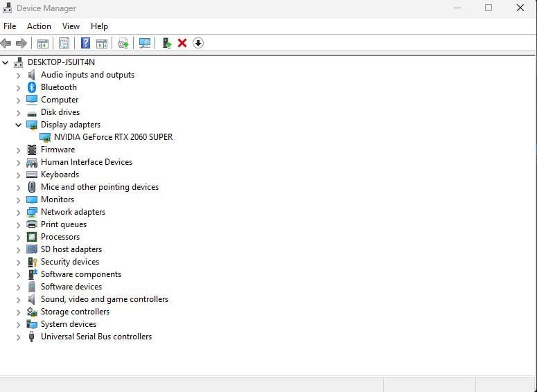Close the Device Manager window
This screenshot has width=537, height=392.
point(520,8)
